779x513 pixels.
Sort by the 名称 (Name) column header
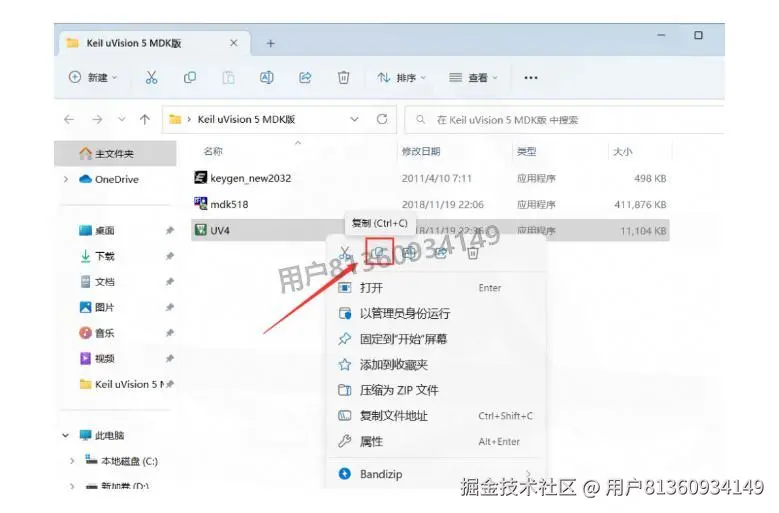213,151
